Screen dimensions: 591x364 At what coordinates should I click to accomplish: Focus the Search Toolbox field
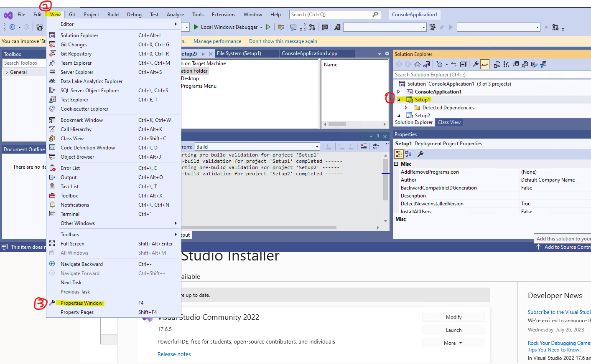pos(24,63)
